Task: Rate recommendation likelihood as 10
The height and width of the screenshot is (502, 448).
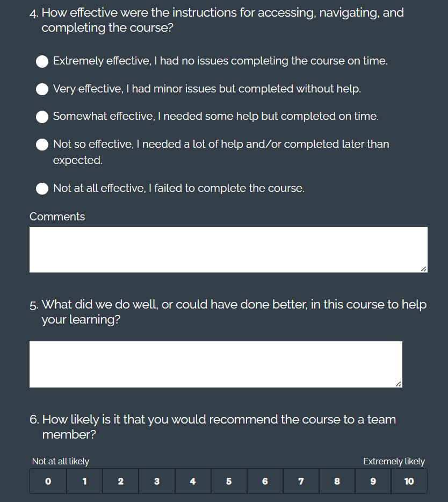Action: tap(409, 481)
